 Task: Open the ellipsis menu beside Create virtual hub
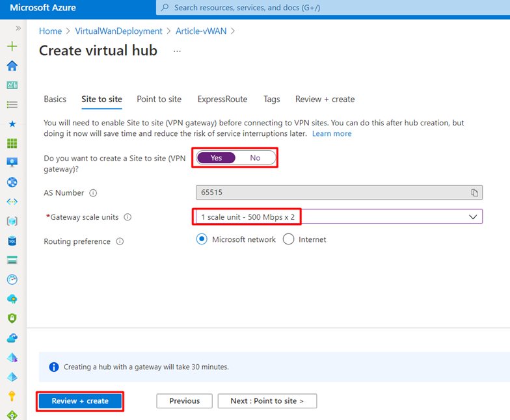(x=177, y=51)
